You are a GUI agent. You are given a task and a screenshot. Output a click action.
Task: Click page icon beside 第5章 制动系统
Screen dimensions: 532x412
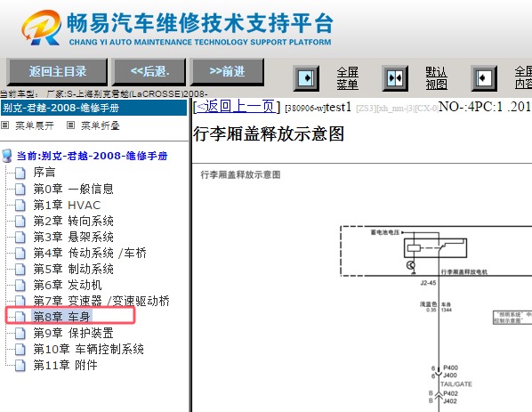tap(20, 270)
